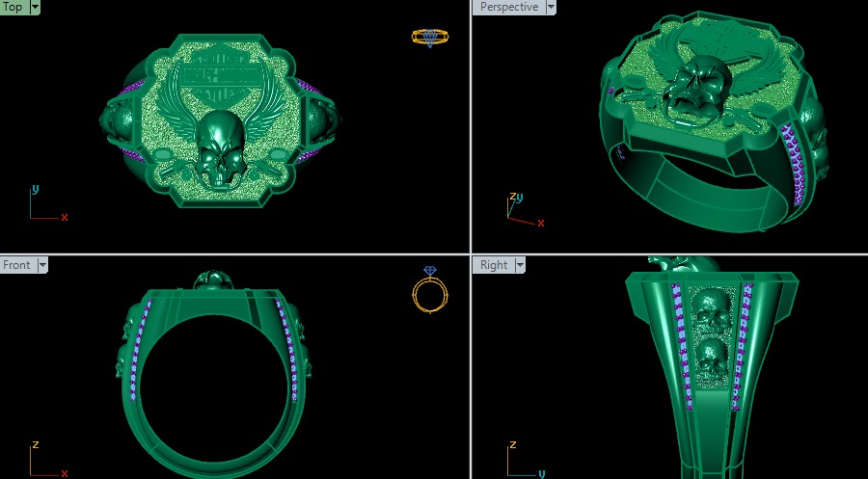Click the Top viewport title label
This screenshot has height=479, width=868.
pos(14,7)
